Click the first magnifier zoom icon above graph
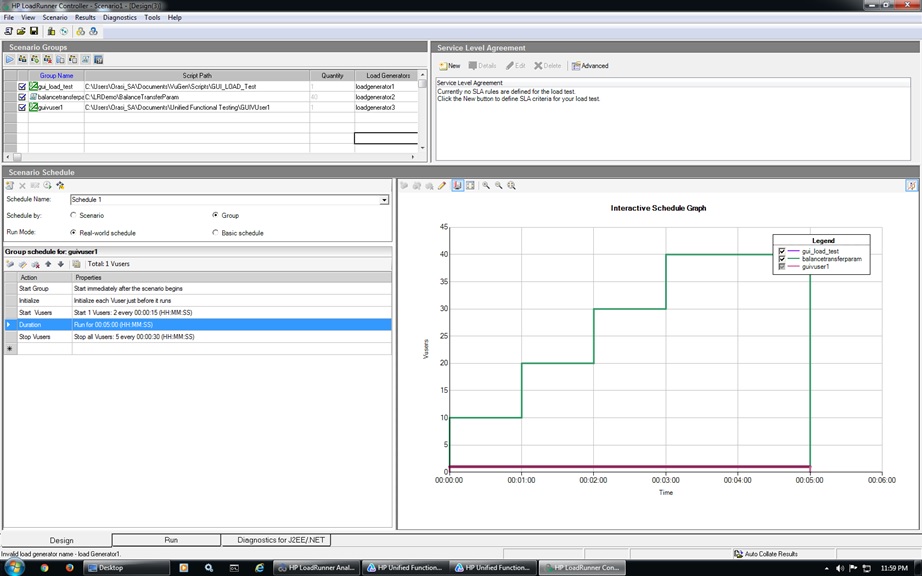 486,186
